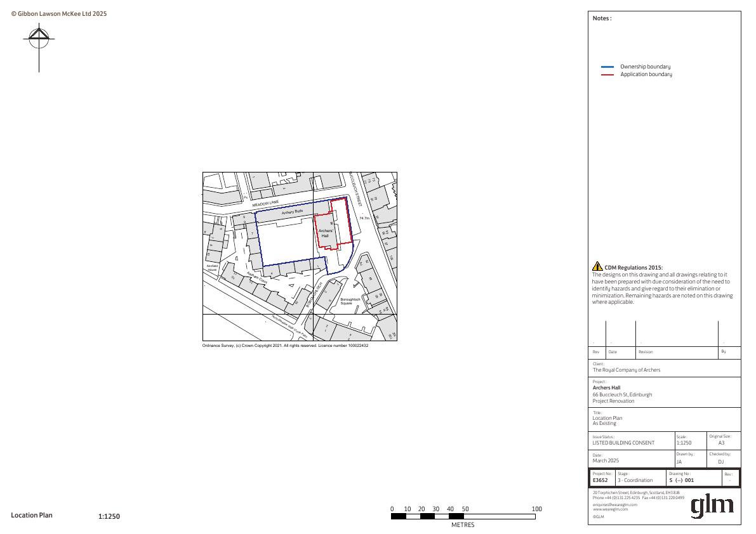Click the 'As Existing' title text

tap(604, 423)
